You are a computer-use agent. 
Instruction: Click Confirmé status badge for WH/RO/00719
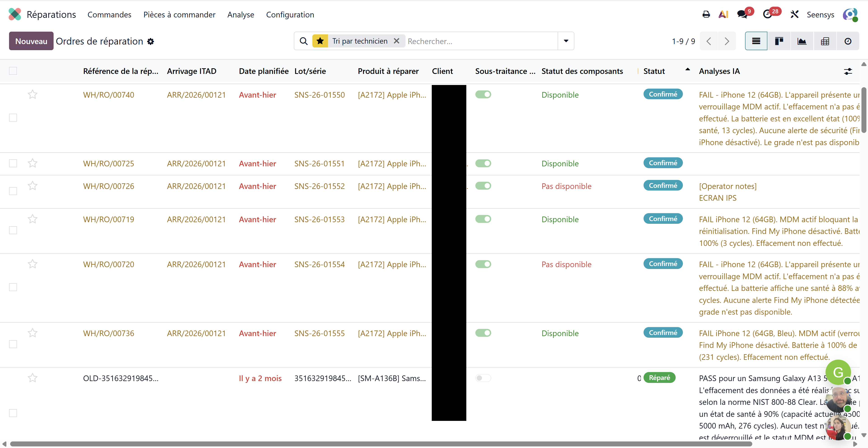pyautogui.click(x=663, y=219)
